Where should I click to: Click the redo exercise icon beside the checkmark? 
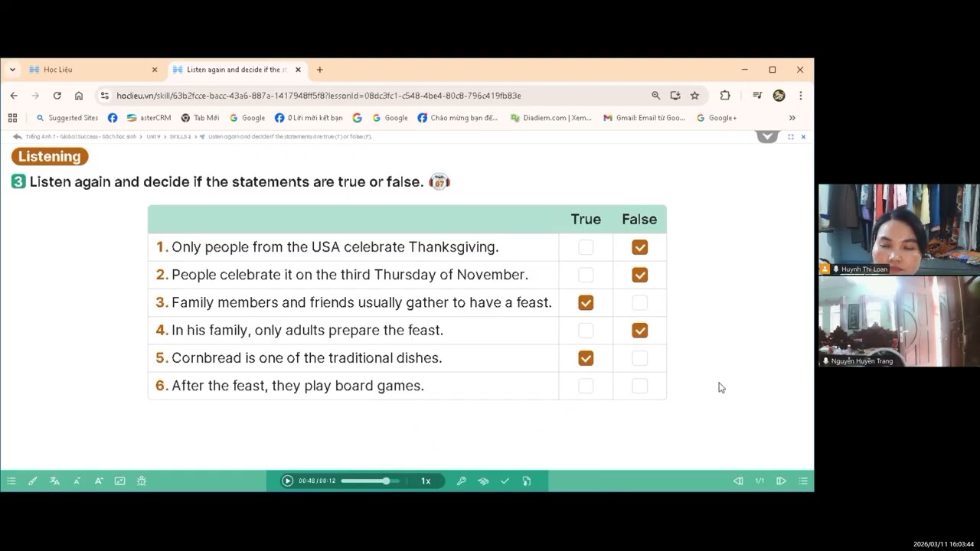point(527,481)
